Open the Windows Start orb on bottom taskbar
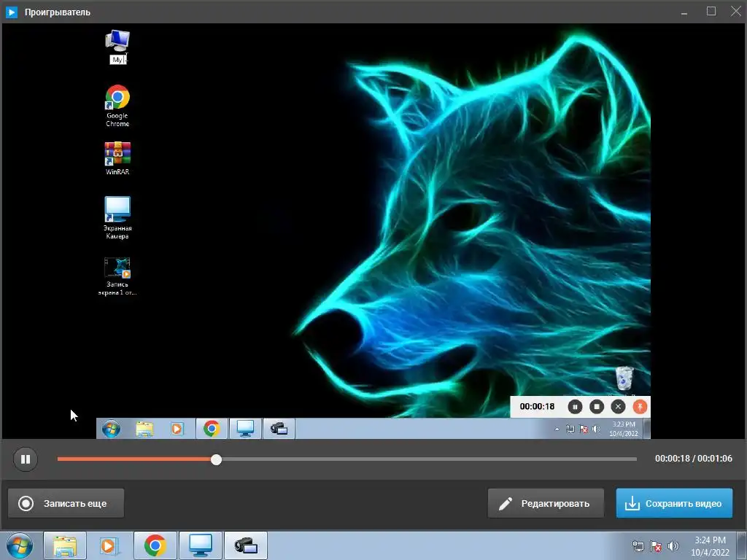This screenshot has width=747, height=560. click(x=20, y=545)
